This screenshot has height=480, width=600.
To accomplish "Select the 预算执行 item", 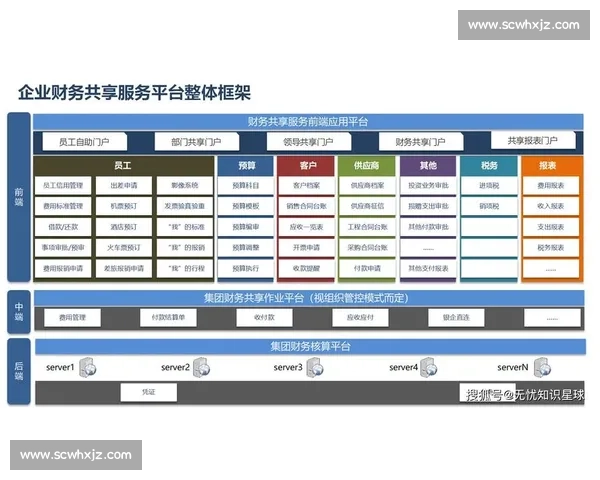I will [x=246, y=268].
